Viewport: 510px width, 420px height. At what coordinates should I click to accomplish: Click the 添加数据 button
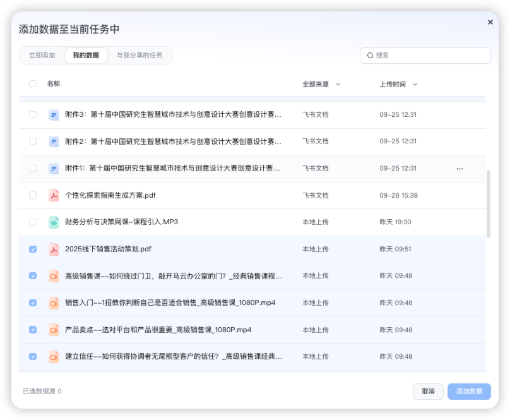pos(469,392)
